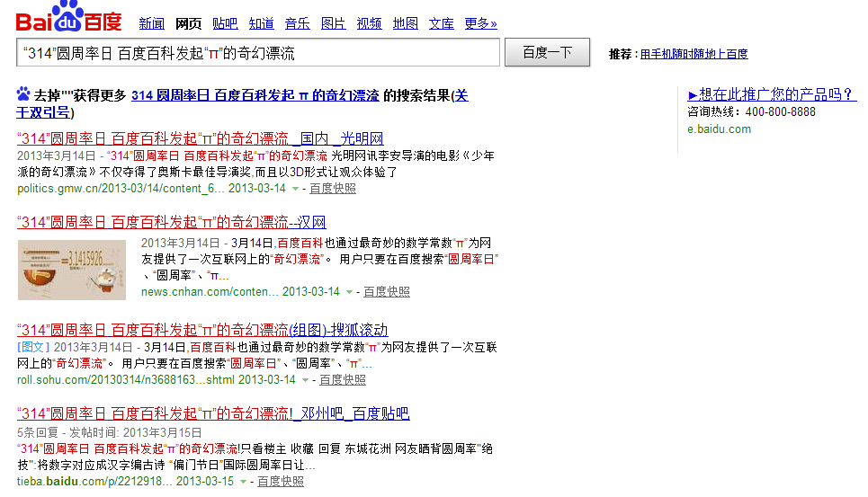The image size is (868, 497).
Task: Click the paw icon beside 去掉""获得更多
Action: (23, 93)
